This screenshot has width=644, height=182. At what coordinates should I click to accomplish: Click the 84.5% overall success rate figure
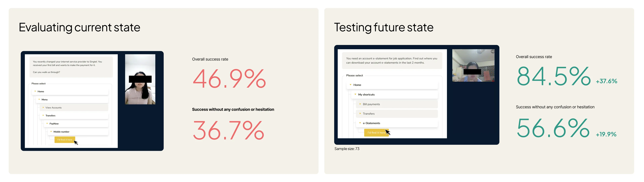tap(553, 76)
